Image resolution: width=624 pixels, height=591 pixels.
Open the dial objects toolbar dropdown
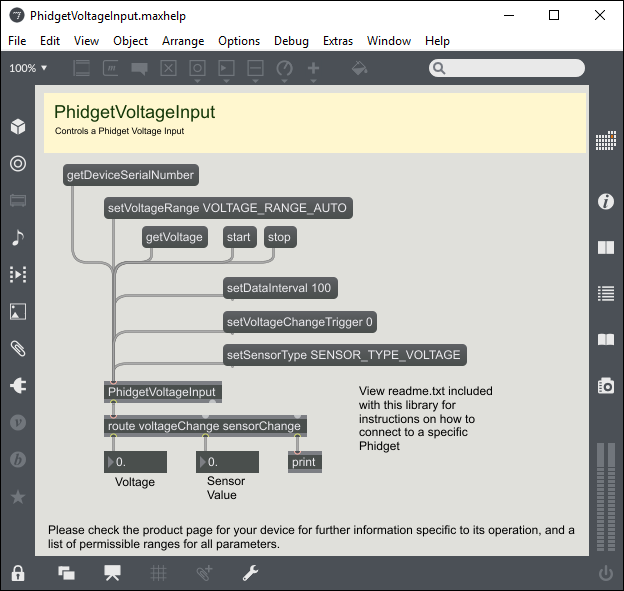pos(285,71)
